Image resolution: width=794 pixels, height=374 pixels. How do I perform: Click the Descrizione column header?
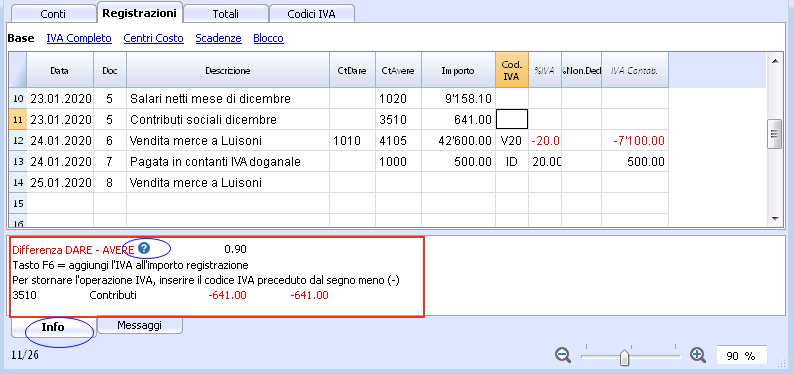coord(228,70)
